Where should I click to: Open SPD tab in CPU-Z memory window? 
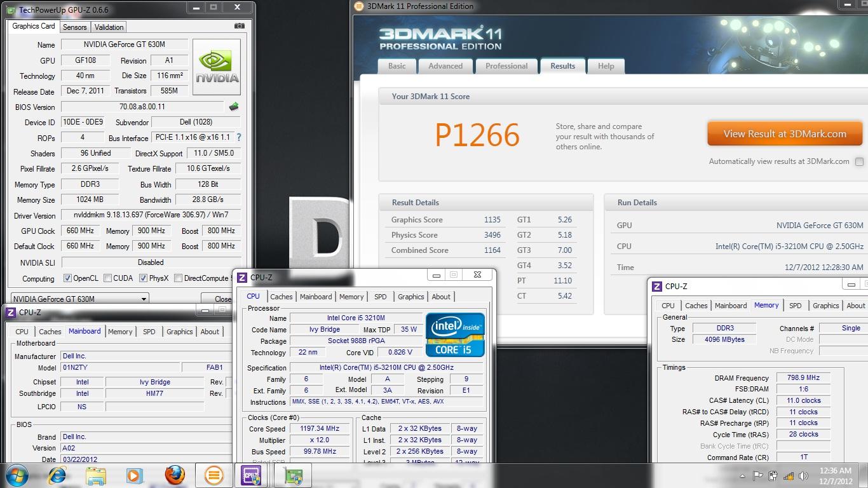coord(795,306)
